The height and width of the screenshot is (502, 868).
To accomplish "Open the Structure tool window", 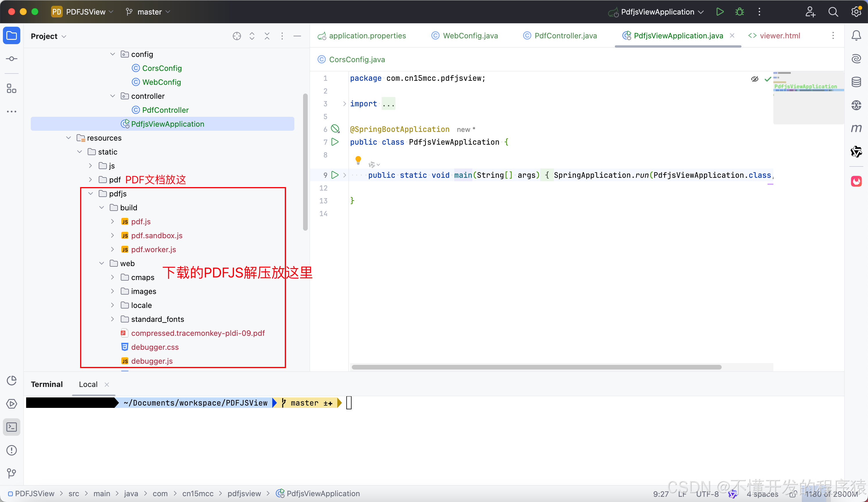I will click(12, 89).
